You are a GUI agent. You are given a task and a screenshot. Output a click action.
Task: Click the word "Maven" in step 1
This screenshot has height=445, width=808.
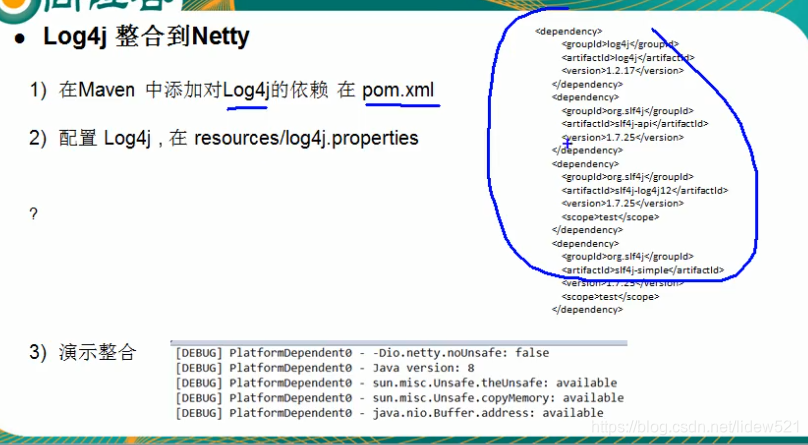click(x=106, y=90)
